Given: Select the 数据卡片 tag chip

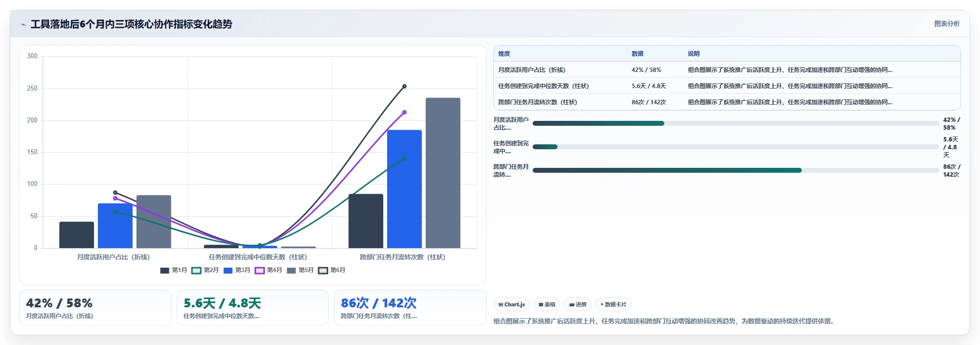Looking at the screenshot, I should 613,304.
